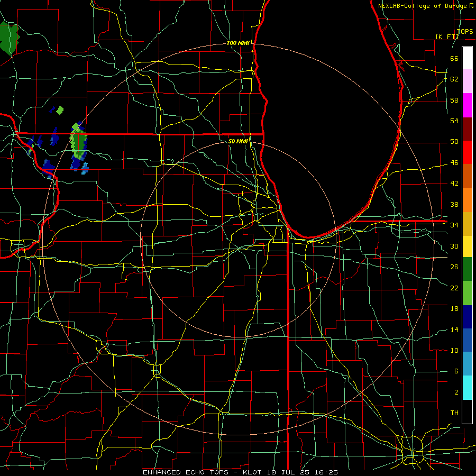Click the 50 legend value
476x476 pixels.
tap(454, 142)
